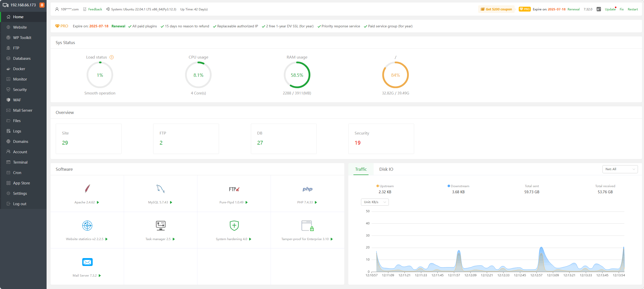Click the Restart link in header
The image size is (644, 289).
(x=633, y=9)
